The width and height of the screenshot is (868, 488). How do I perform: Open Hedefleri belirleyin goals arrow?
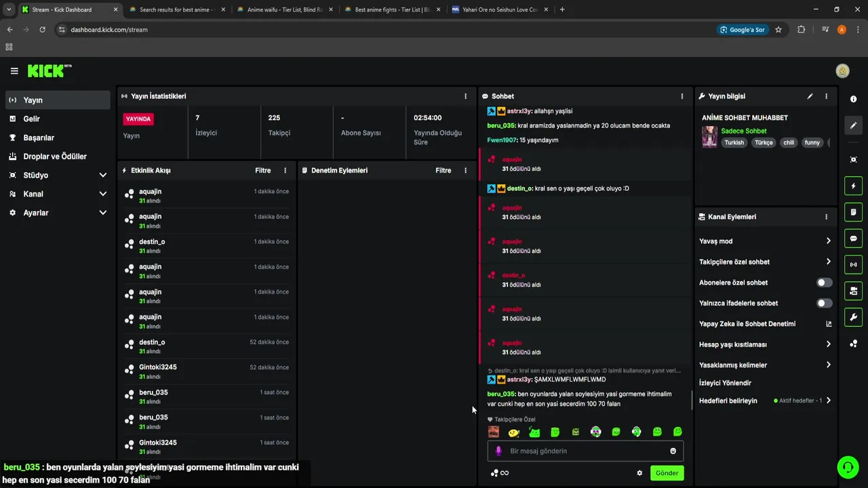tap(828, 401)
